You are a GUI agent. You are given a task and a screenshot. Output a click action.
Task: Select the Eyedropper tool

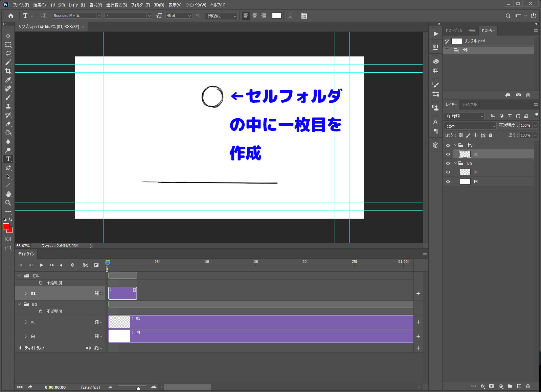(8, 80)
